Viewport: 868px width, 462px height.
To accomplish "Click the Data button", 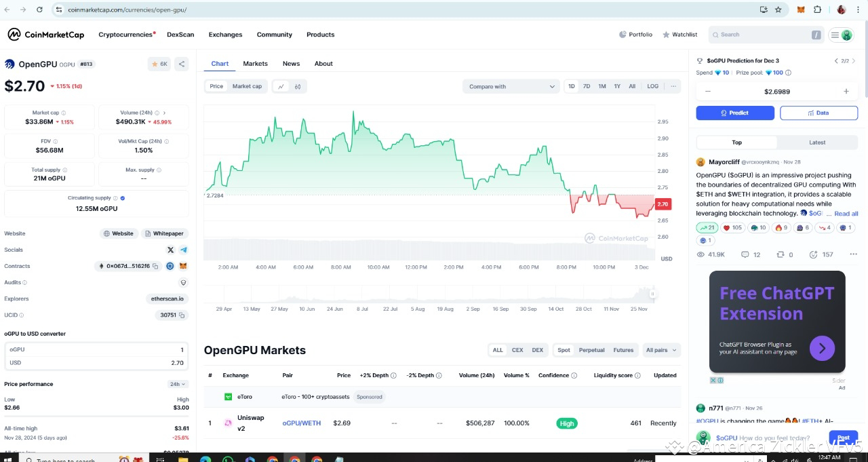I will pos(818,113).
